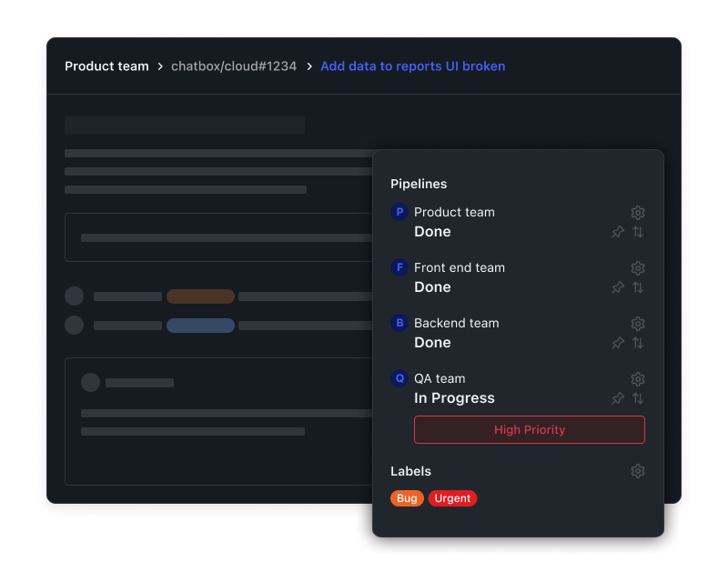Click the QA team 'Q' avatar badge

tap(399, 378)
